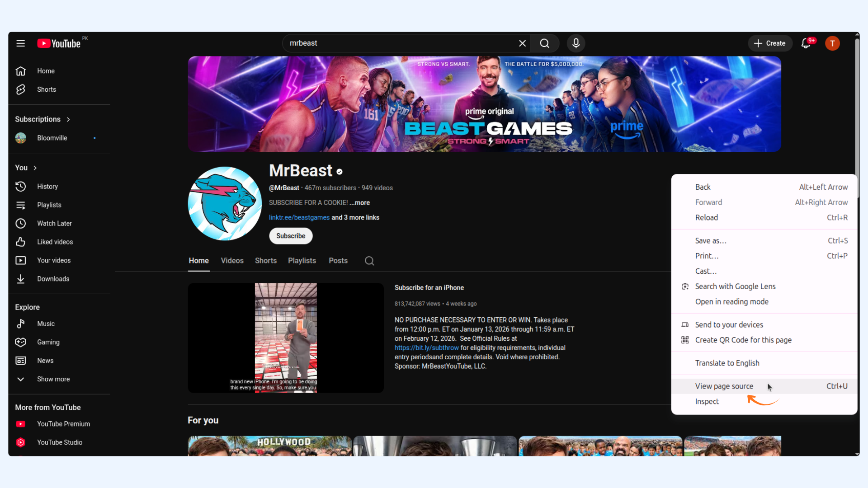Screen dimensions: 868x488
Task: Search within the MrBeast channel
Action: coord(369,261)
